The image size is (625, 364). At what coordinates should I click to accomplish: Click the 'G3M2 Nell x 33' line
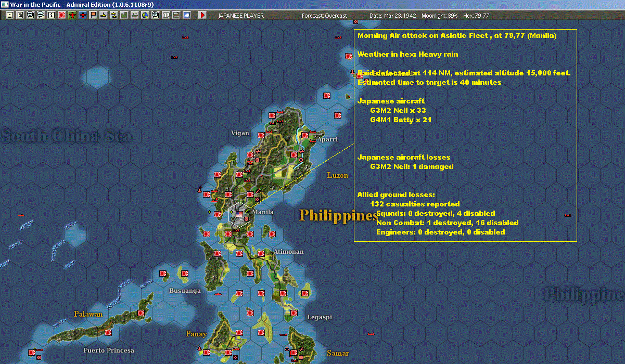tap(398, 110)
